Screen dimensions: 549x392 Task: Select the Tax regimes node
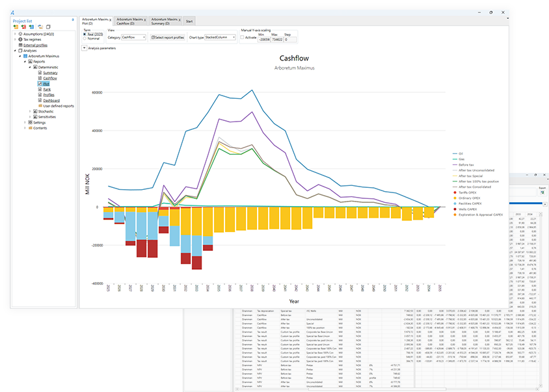point(33,39)
